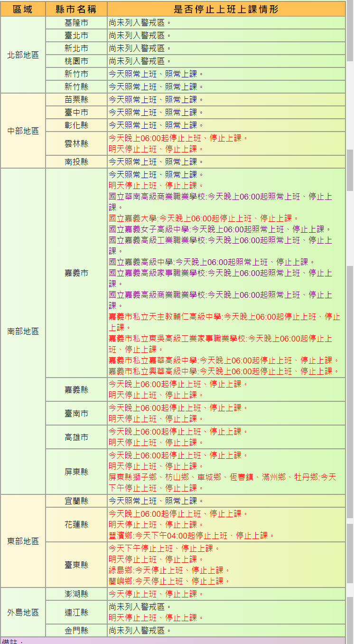Screen dimensions: 354x644
Task: Click the 區域 column header
Action: click(23, 9)
